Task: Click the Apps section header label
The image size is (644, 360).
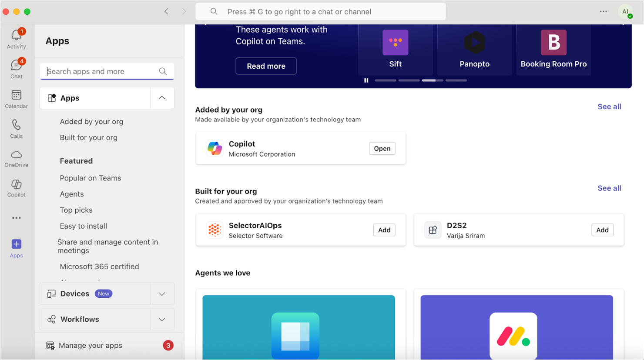Action: (70, 98)
